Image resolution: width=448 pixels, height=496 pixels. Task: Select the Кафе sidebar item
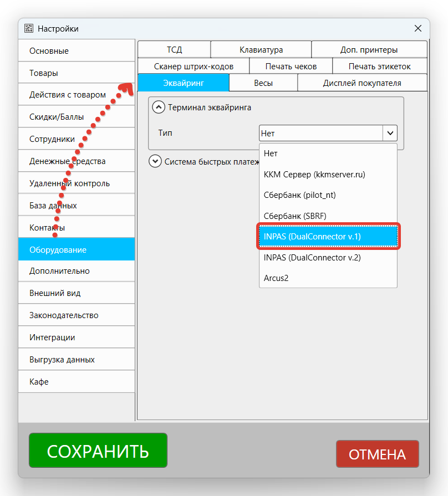pos(76,381)
